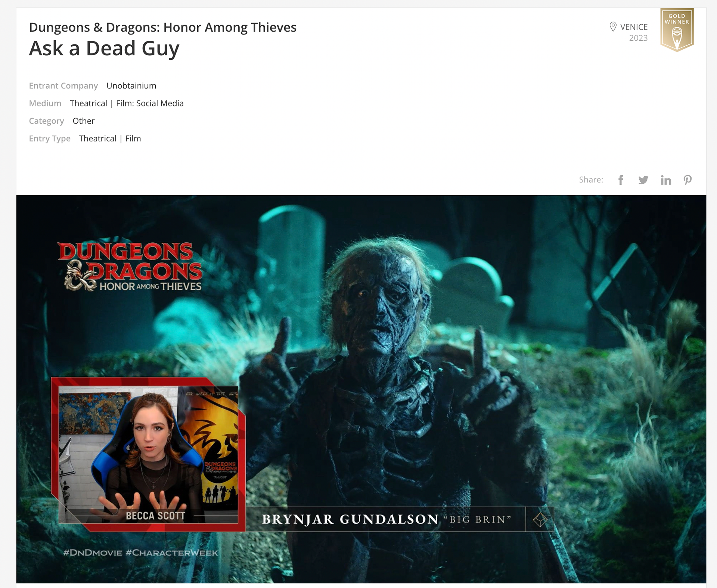Share on LinkedIn icon

coord(665,180)
